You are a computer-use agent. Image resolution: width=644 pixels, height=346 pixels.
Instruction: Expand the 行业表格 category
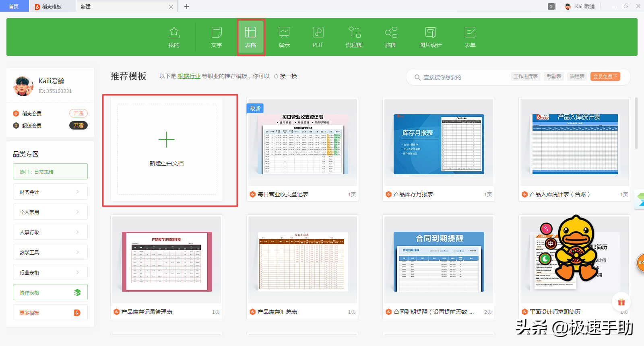[50, 272]
